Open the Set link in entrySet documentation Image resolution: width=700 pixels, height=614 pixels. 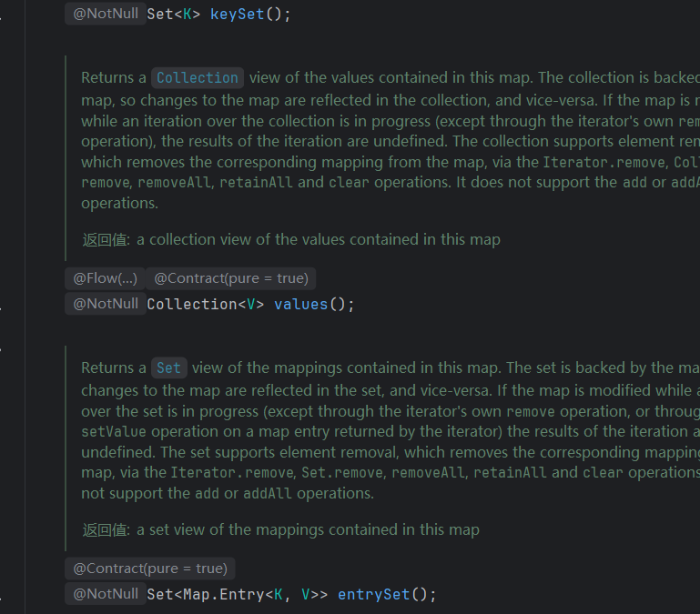pos(168,368)
